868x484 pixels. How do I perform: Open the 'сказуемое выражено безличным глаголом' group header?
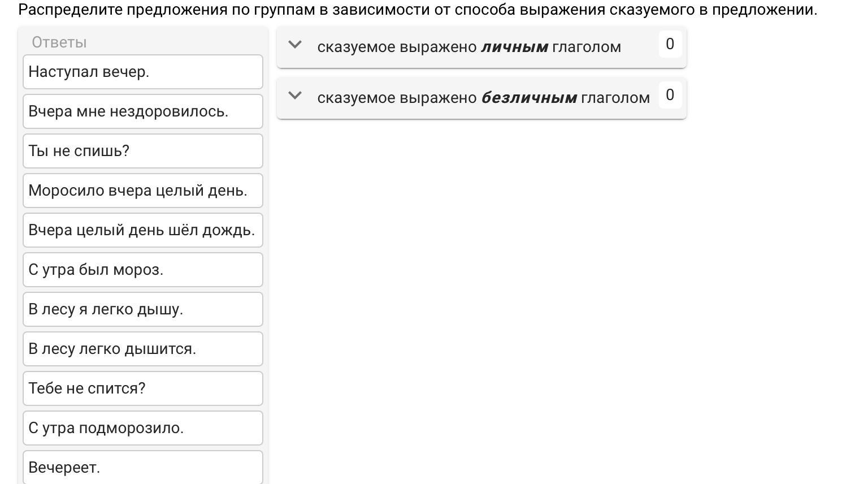pyautogui.click(x=481, y=98)
